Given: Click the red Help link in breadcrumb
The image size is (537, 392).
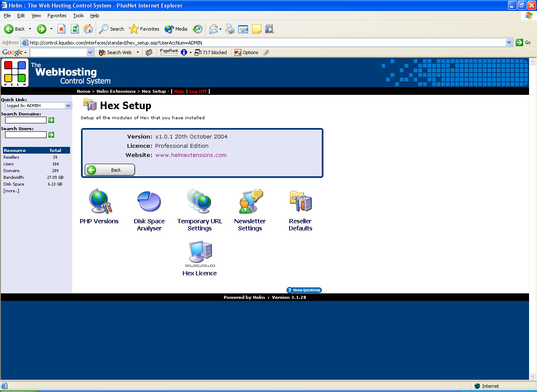Looking at the screenshot, I should [179, 91].
